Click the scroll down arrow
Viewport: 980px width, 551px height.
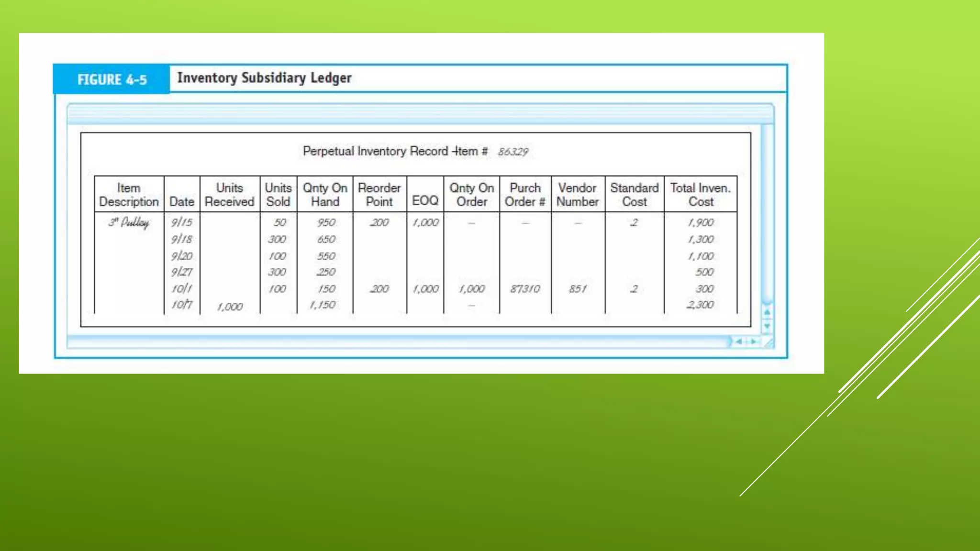click(x=767, y=326)
